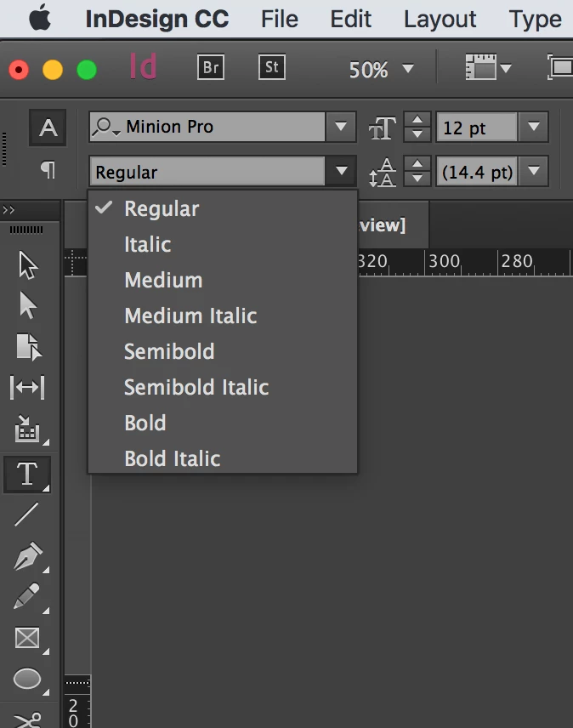Click the Screen Mode icon
The height and width of the screenshot is (728, 573).
pyautogui.click(x=560, y=68)
